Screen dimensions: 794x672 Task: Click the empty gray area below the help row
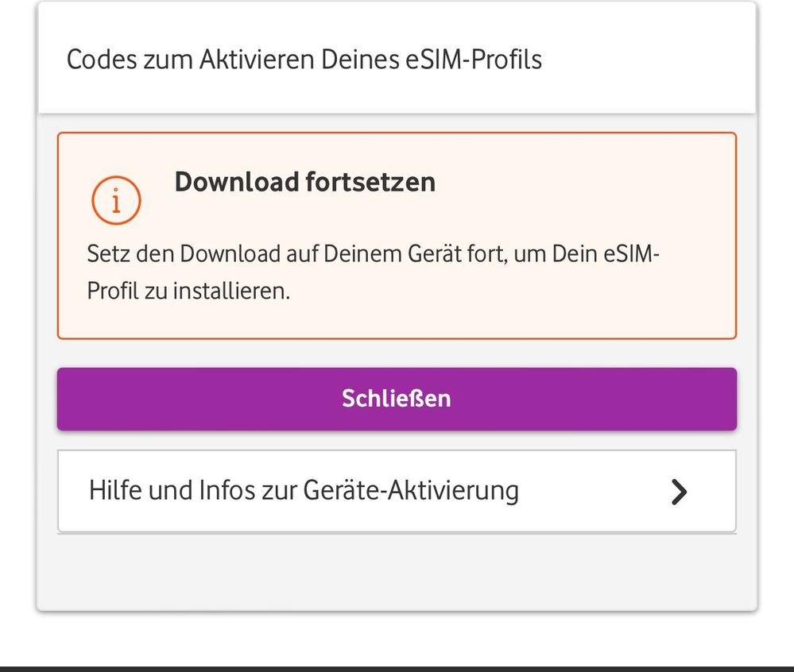click(396, 570)
